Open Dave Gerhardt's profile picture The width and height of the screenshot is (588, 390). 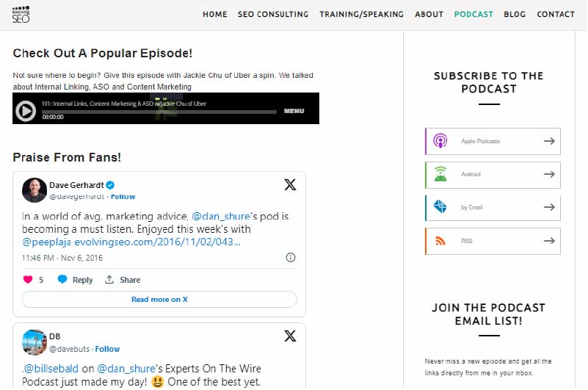(x=34, y=190)
